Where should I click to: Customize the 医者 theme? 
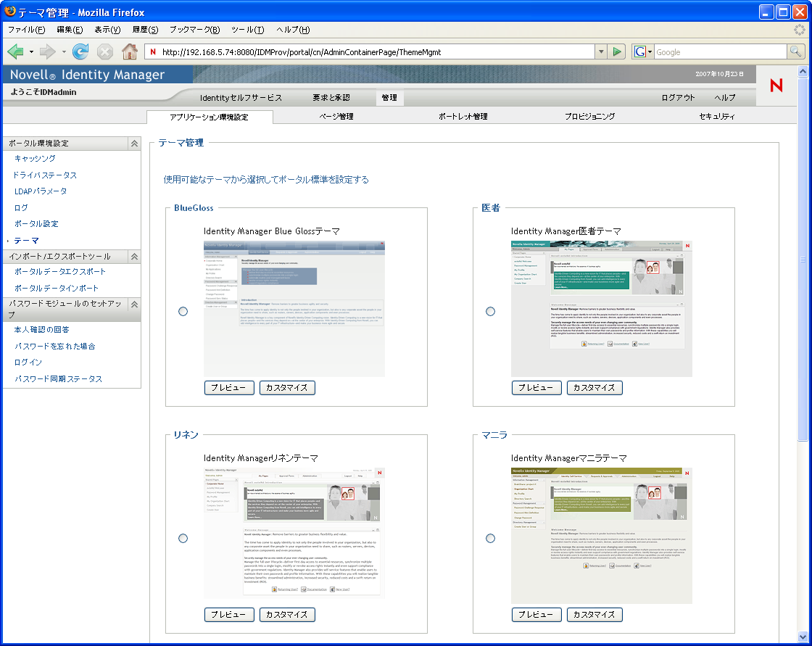(x=594, y=387)
